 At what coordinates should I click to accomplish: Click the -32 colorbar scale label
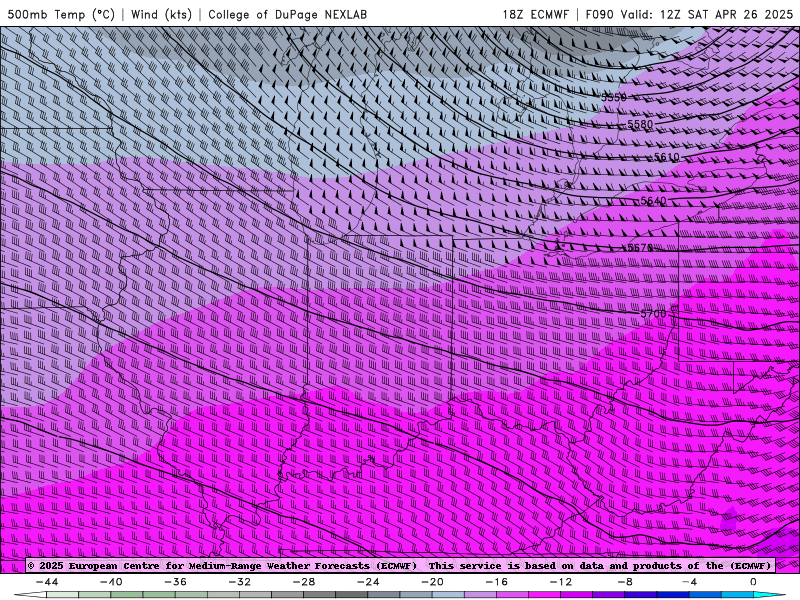point(239,582)
